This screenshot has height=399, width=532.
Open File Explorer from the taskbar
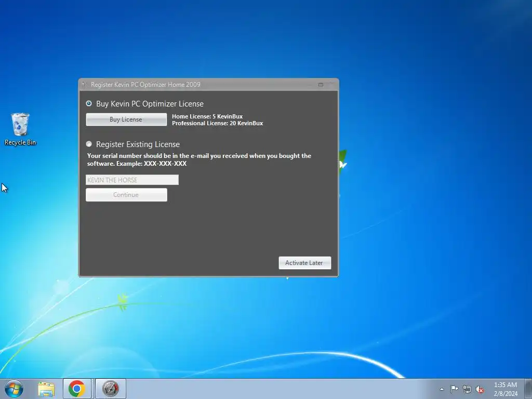coord(46,389)
